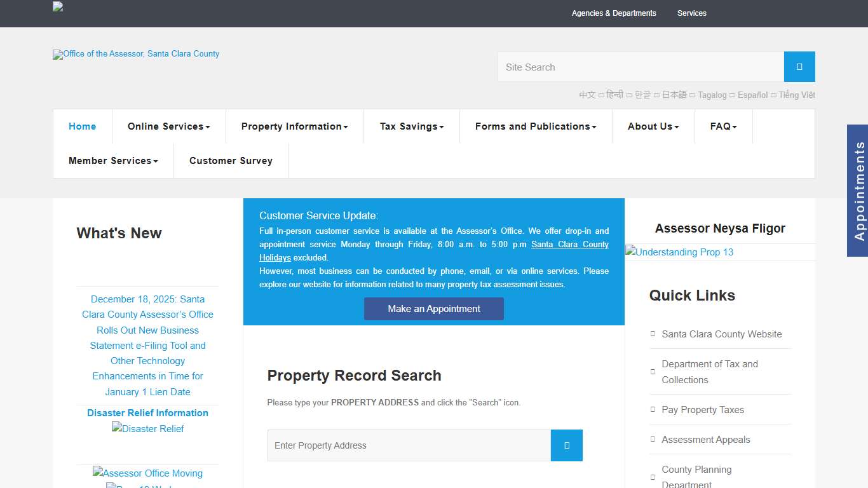Screen dimensions: 868x488
Task: Click the site search magnifier icon
Action: click(799, 67)
